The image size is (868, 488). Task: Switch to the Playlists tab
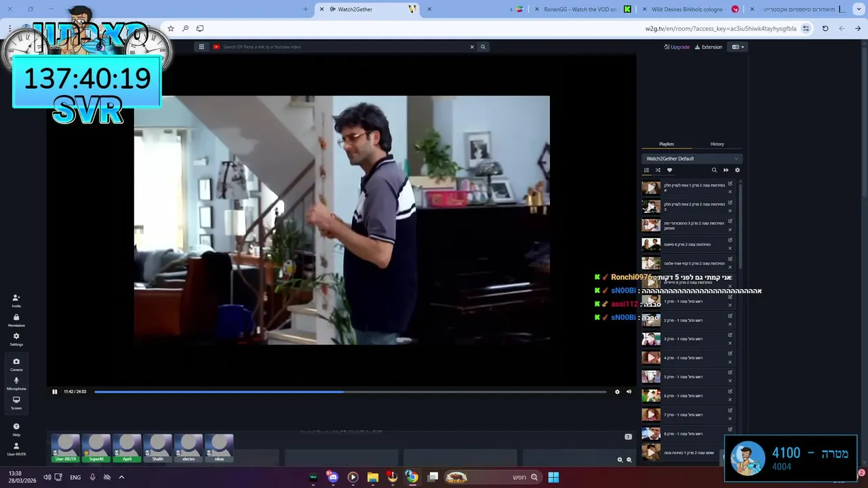point(667,144)
